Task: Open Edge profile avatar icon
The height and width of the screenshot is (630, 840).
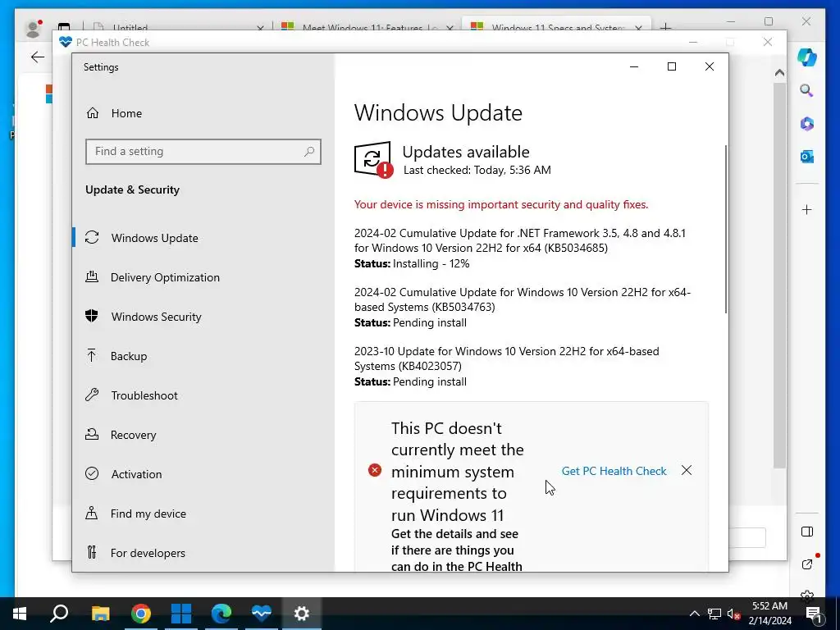Action: [x=34, y=29]
